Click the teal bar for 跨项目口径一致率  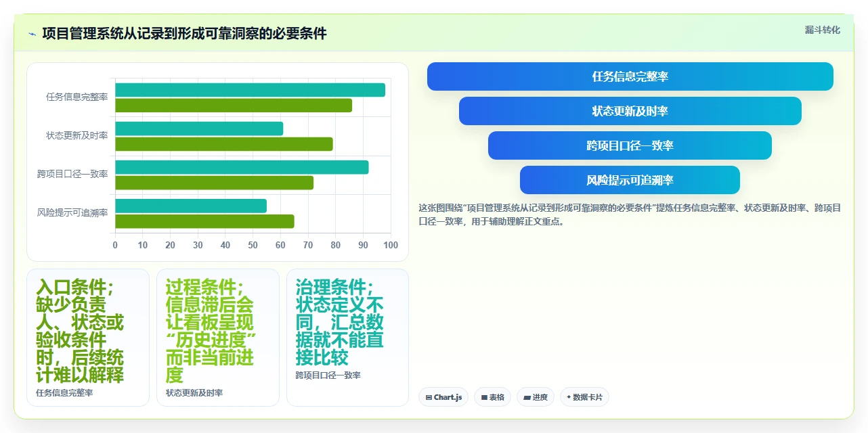[x=242, y=167]
